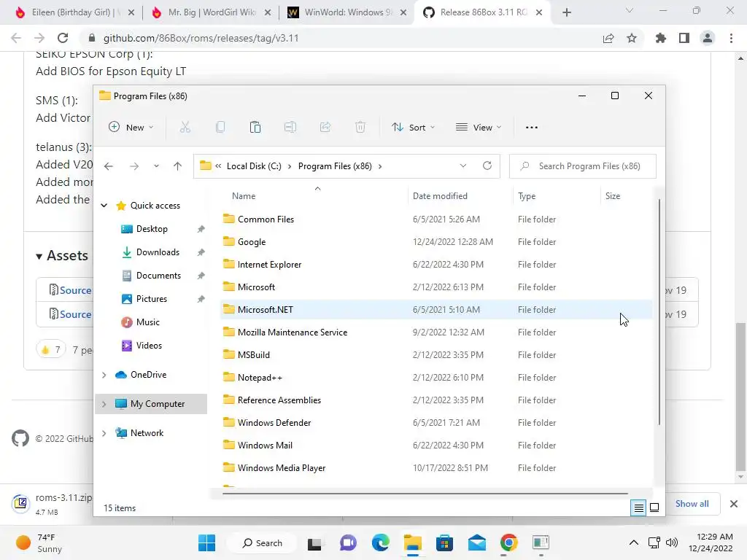The image size is (747, 560).
Task: Bookmark this page with star icon
Action: [x=632, y=38]
